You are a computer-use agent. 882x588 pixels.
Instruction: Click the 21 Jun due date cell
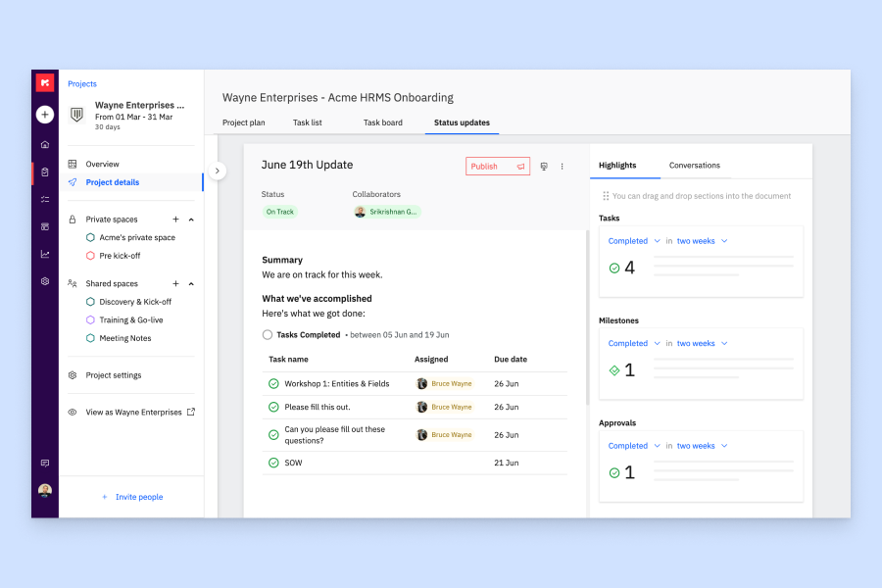pyautogui.click(x=507, y=463)
